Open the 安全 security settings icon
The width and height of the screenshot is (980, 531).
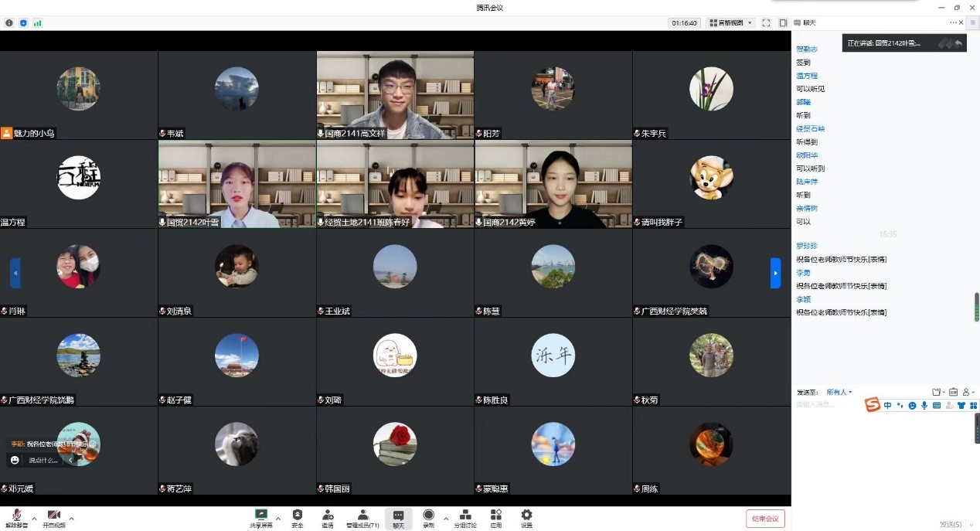coord(298,517)
